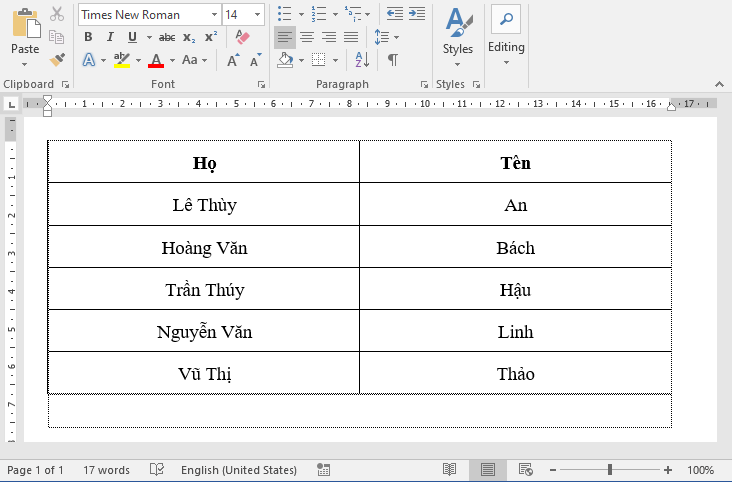Click Increase Indent icon

click(x=417, y=14)
